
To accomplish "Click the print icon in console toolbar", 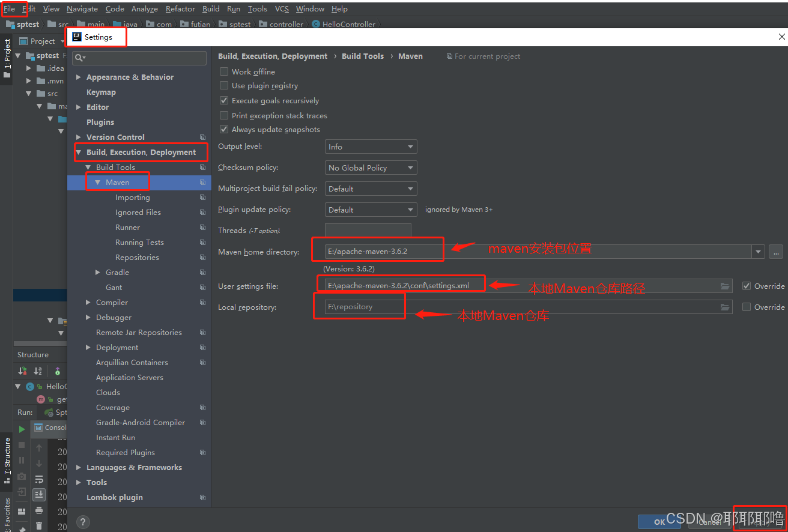I will coord(39,510).
